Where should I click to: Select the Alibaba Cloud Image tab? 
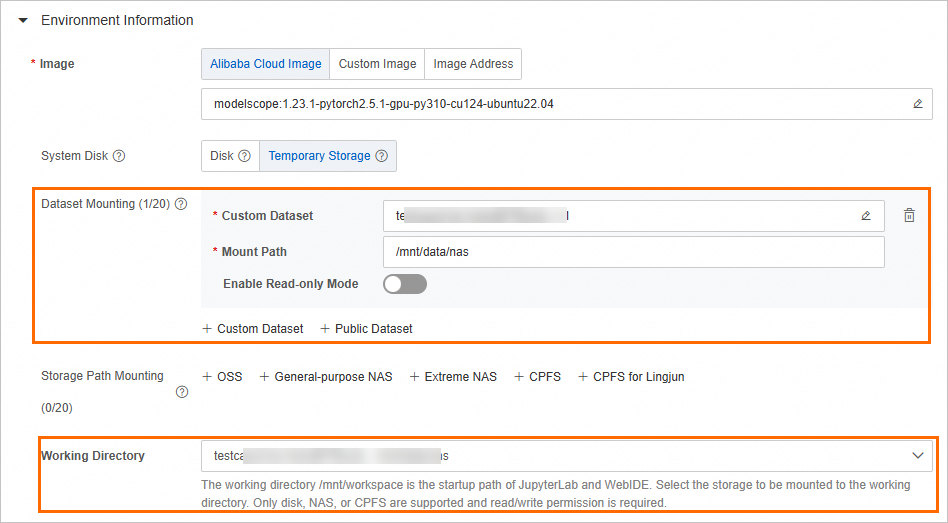(x=265, y=64)
